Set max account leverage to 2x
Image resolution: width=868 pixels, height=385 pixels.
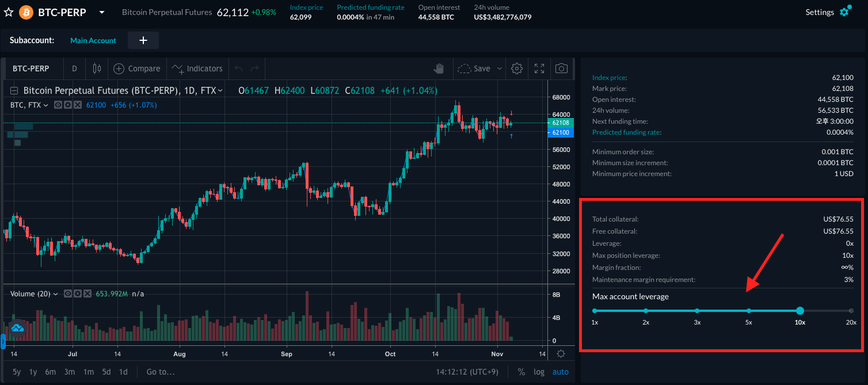pyautogui.click(x=646, y=311)
